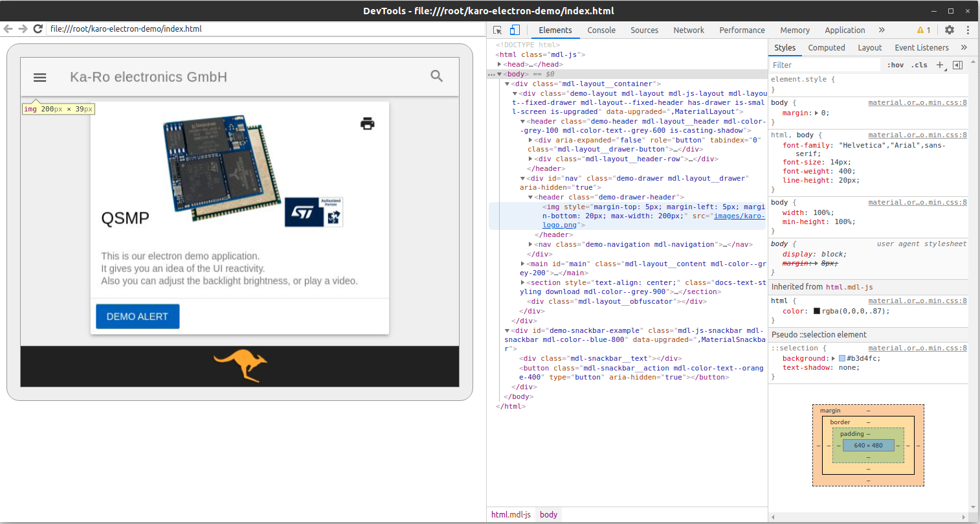This screenshot has height=524, width=980.
Task: Toggle the device toolbar icon
Action: click(515, 30)
